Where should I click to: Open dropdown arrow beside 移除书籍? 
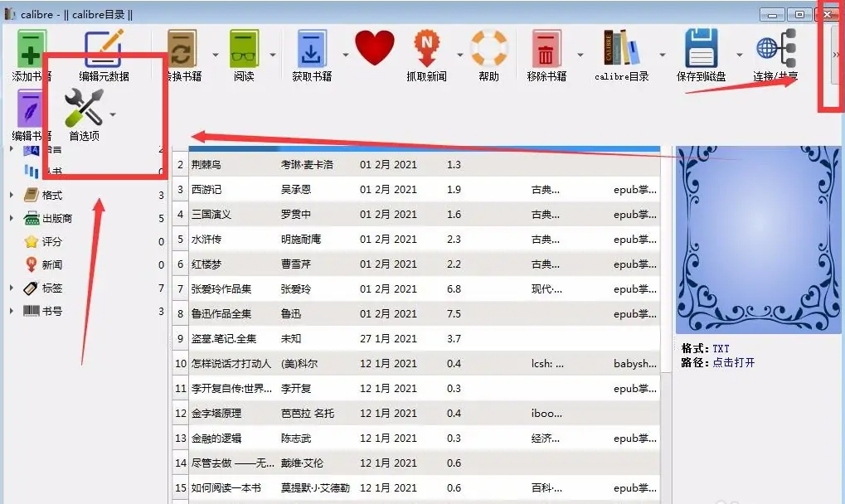(x=580, y=55)
